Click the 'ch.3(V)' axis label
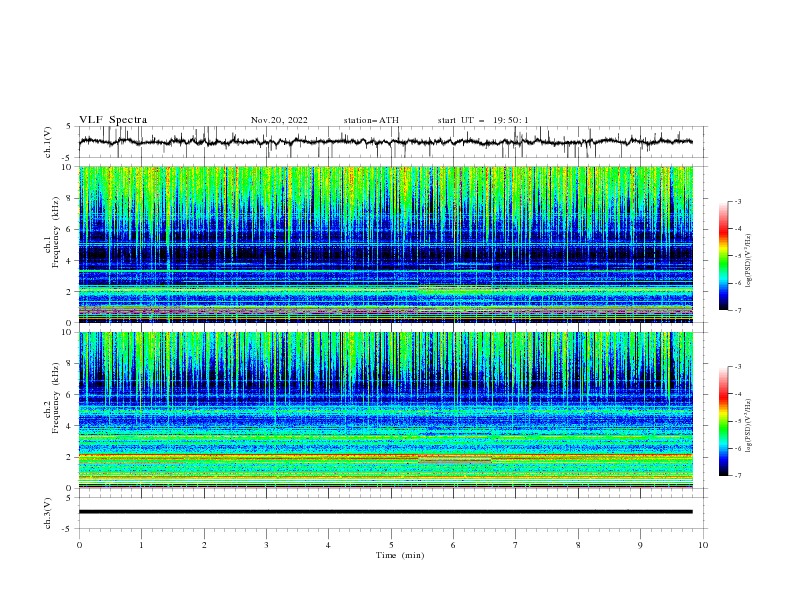The width and height of the screenshot is (792, 612). (48, 513)
